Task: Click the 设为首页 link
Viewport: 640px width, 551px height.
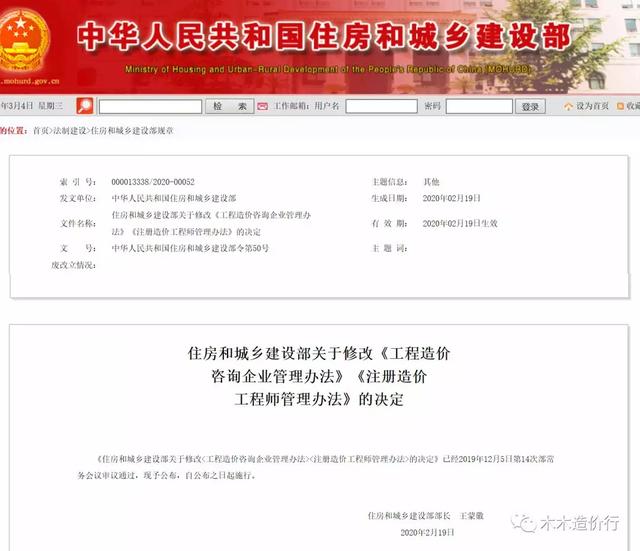Action: 592,106
